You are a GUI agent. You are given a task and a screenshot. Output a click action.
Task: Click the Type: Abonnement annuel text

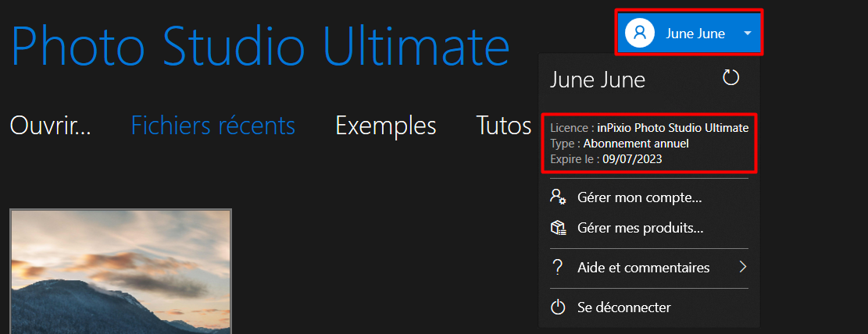pos(620,144)
